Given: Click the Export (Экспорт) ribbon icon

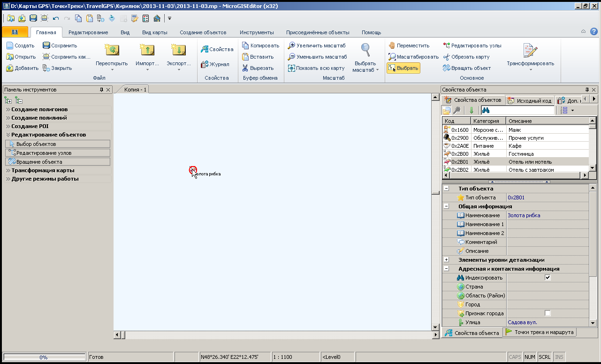Looking at the screenshot, I should pos(179,51).
